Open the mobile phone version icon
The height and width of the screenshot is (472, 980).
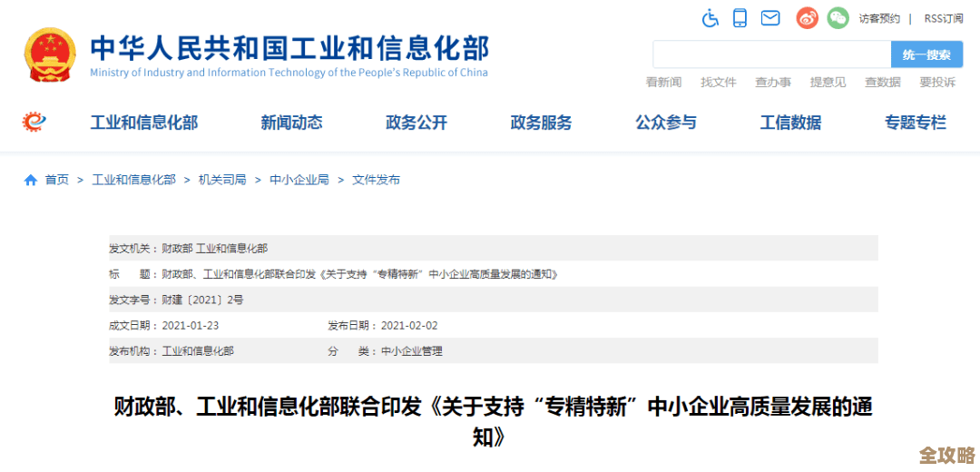point(740,17)
